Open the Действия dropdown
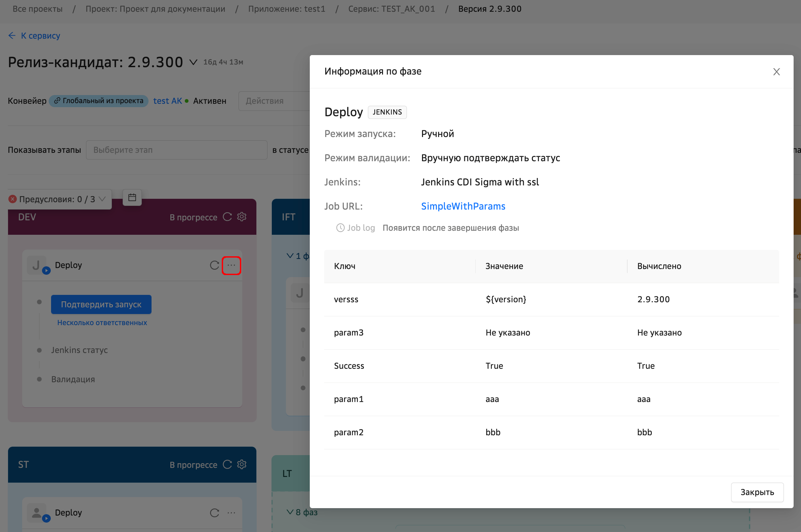 point(273,101)
